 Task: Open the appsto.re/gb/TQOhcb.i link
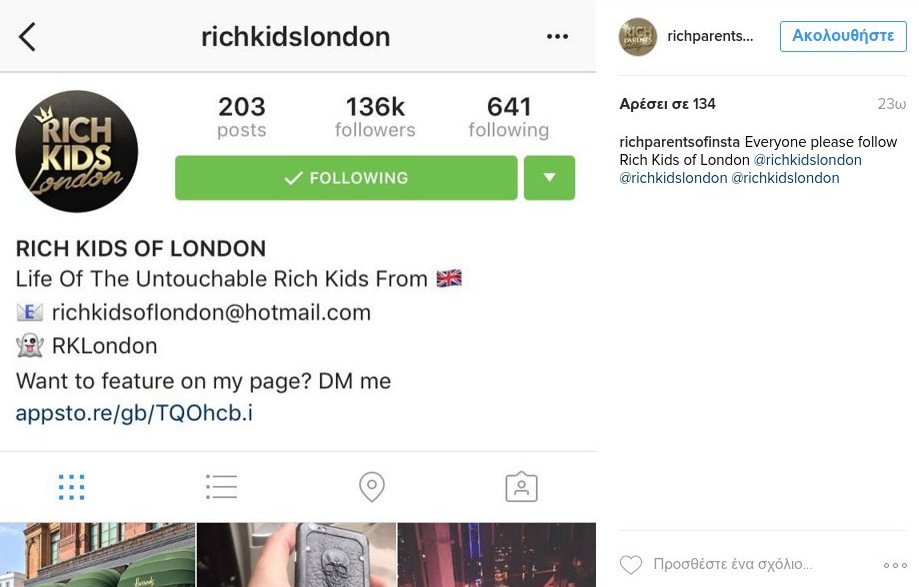pyautogui.click(x=134, y=414)
